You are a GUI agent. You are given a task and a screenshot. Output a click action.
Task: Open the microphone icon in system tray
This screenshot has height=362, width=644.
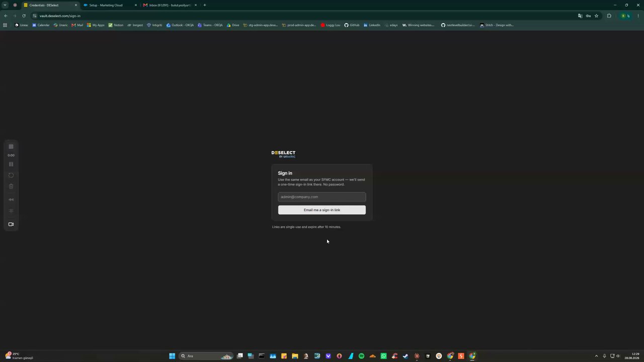tap(604, 356)
